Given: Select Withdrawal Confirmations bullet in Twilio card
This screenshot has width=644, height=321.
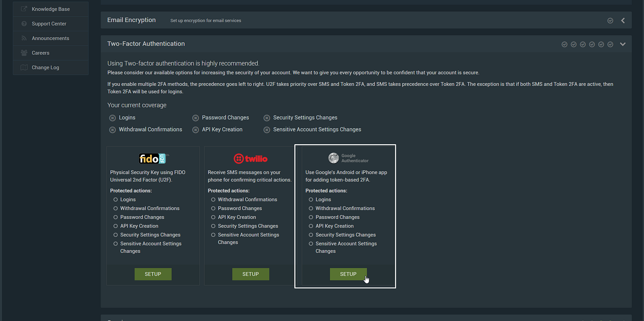Looking at the screenshot, I should pyautogui.click(x=213, y=199).
